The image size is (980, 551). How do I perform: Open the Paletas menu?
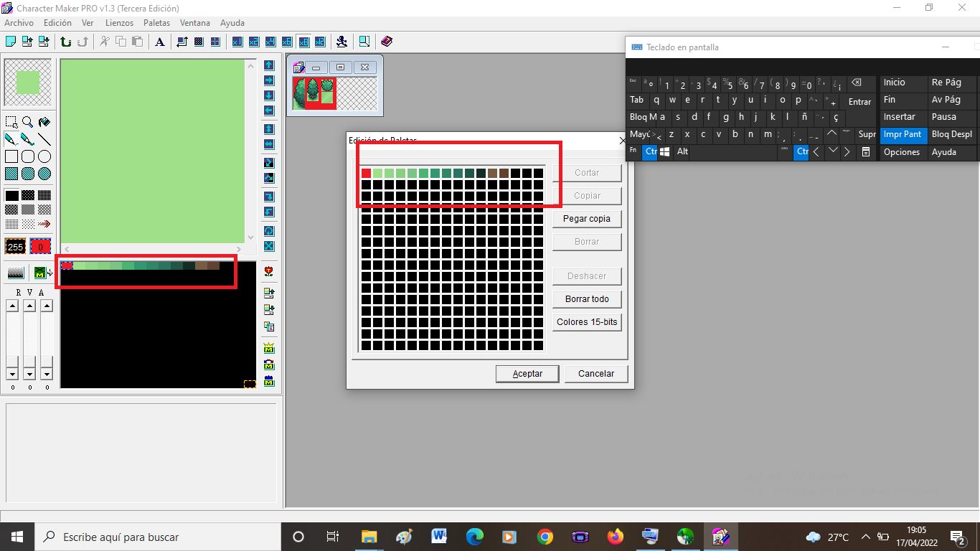[156, 23]
